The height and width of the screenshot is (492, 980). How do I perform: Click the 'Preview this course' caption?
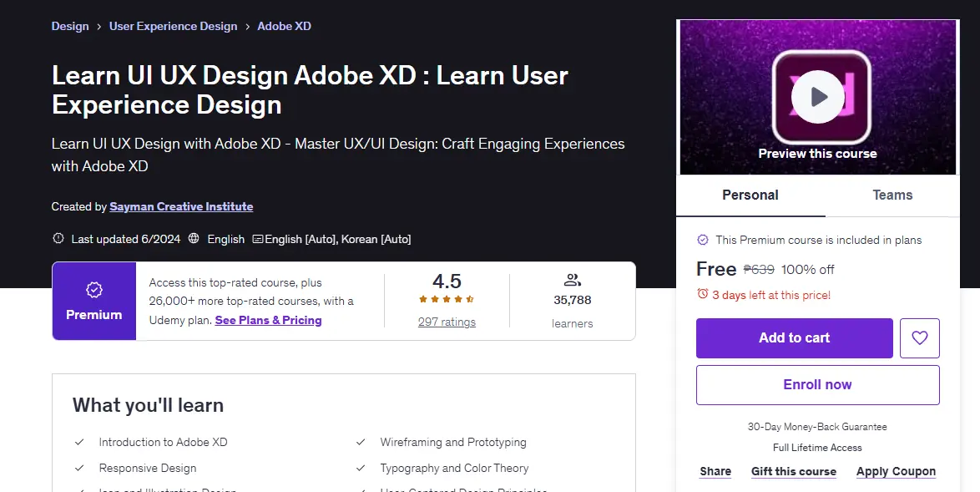817,153
